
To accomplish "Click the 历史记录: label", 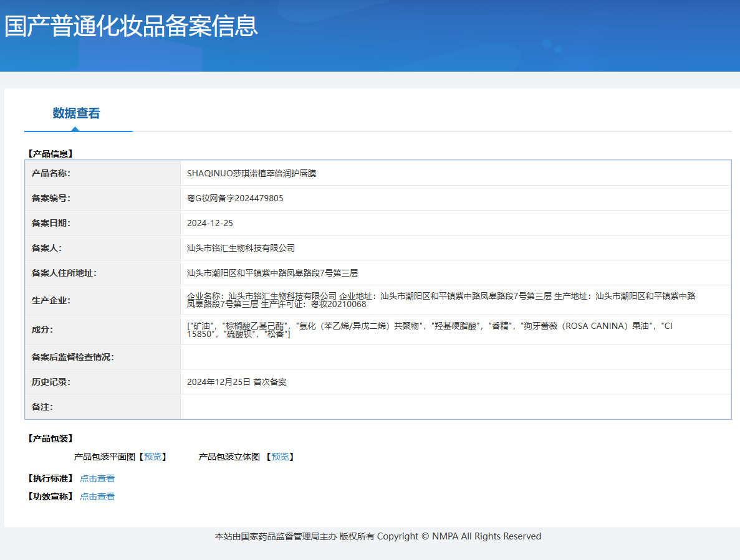I will click(51, 382).
